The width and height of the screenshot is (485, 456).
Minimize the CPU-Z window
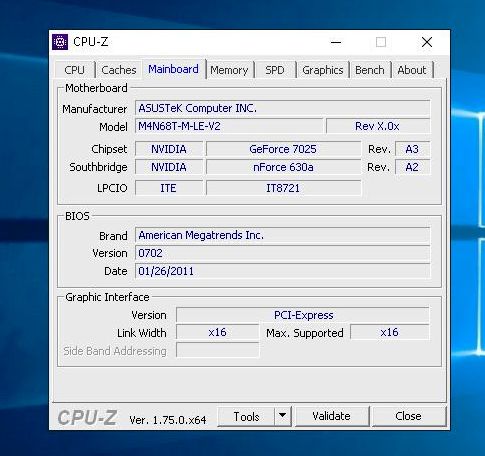tap(336, 42)
